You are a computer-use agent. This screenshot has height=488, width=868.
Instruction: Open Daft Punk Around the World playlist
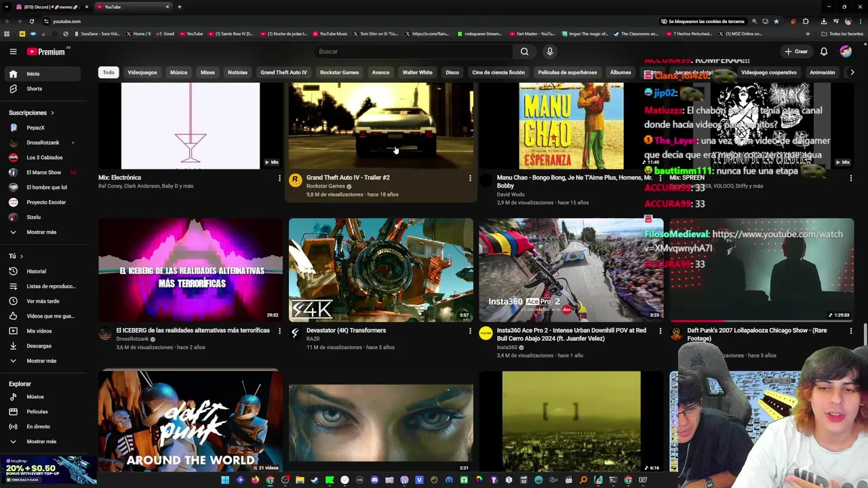tap(191, 422)
